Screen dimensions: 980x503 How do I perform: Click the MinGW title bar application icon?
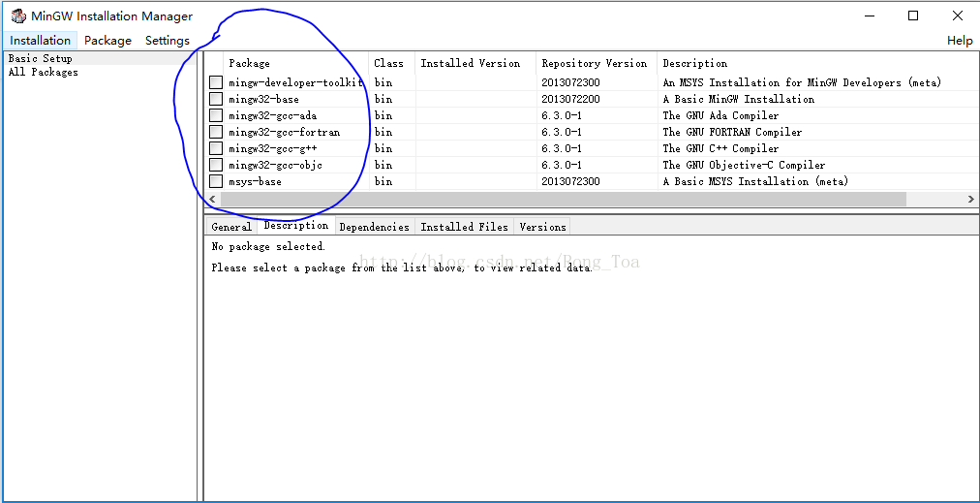point(18,16)
